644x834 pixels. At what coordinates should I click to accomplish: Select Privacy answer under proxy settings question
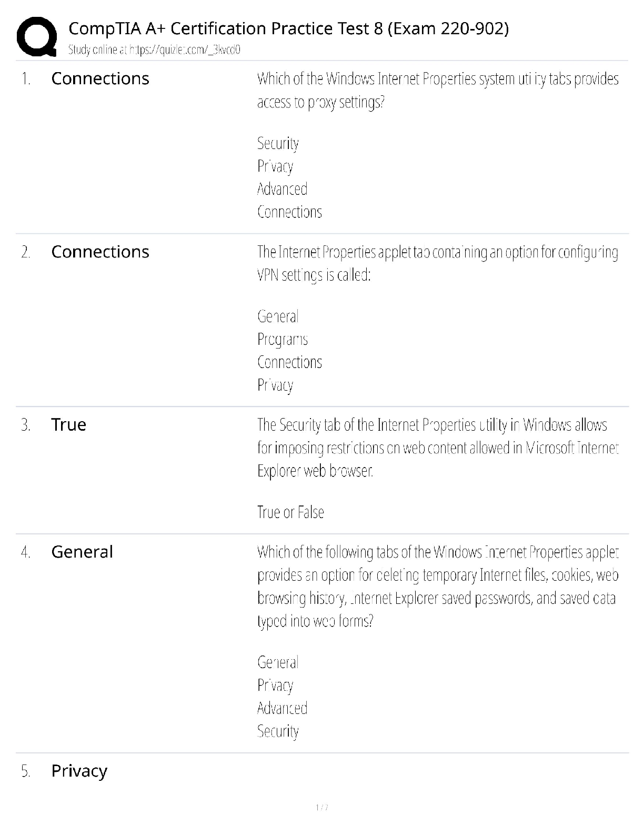(x=275, y=166)
